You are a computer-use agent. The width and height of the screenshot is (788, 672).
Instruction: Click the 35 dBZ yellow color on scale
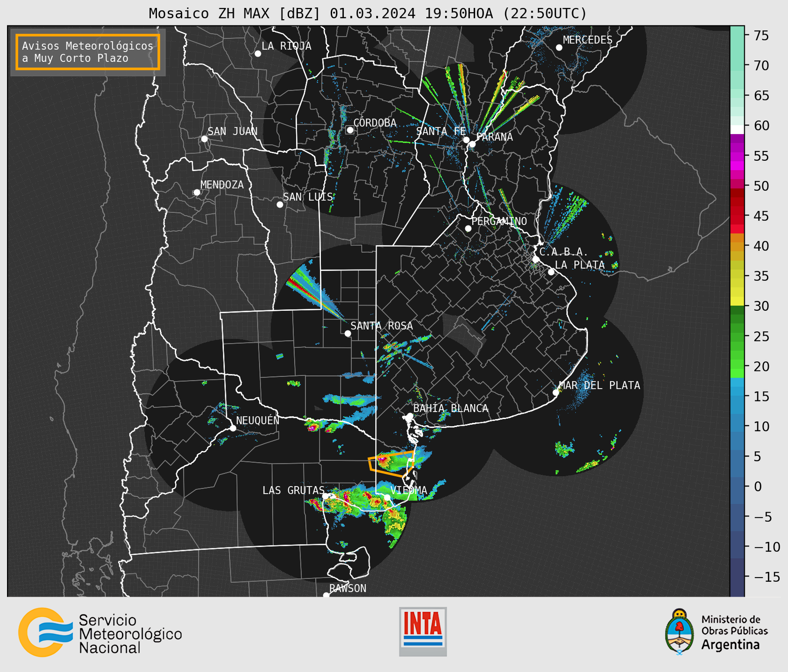[x=737, y=276]
